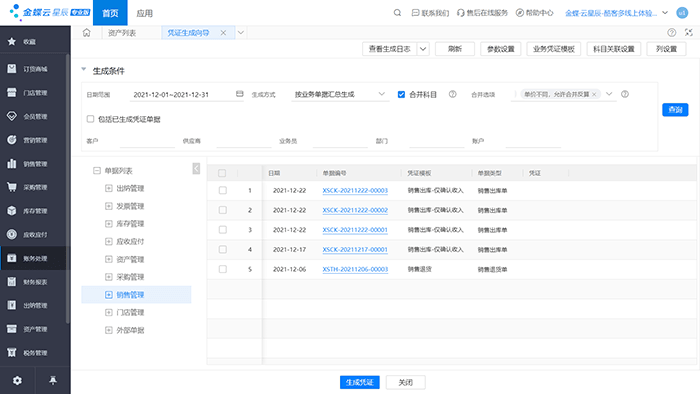700x394 pixels.
Task: Click the blue 查询 button
Action: pyautogui.click(x=675, y=110)
